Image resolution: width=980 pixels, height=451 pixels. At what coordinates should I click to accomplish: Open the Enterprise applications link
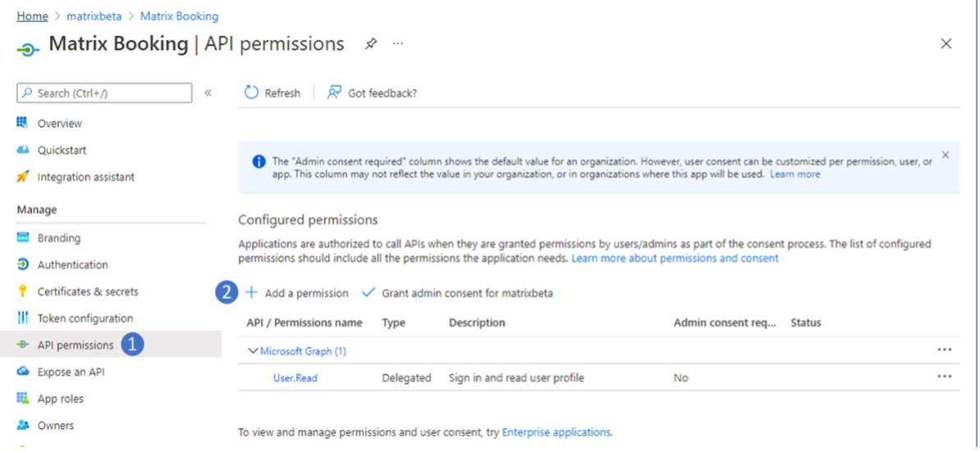pos(556,431)
